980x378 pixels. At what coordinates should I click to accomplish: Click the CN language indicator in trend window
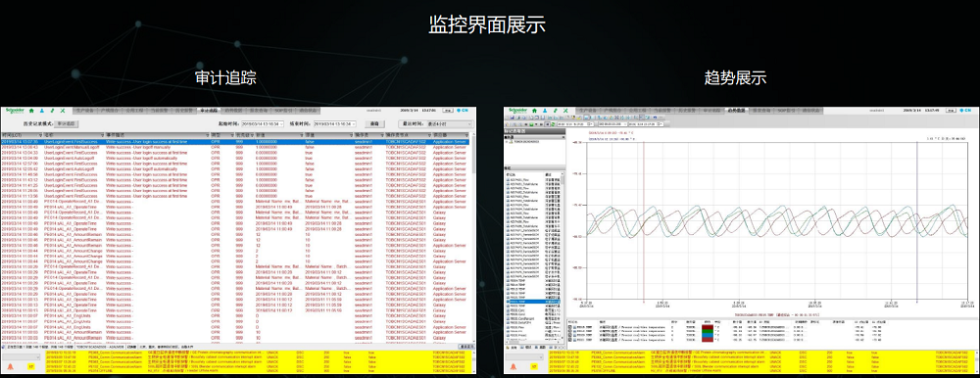coord(966,111)
